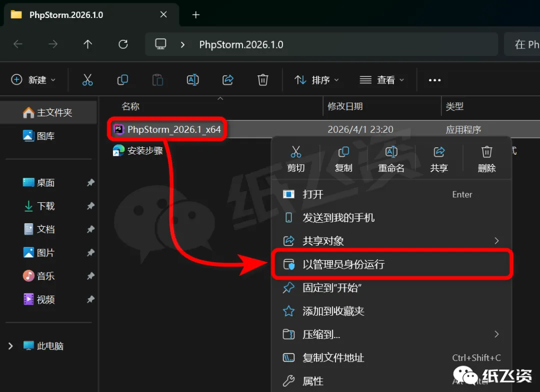Sort by the 修改日期 column header
This screenshot has width=540, height=392.
point(345,106)
